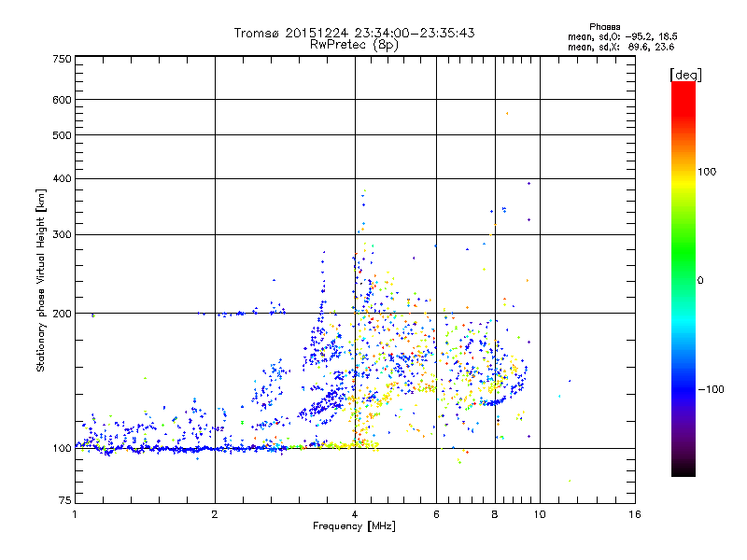Click the "[deg]" colorbar unit label
Screen dimensions: 747x560
point(685,75)
